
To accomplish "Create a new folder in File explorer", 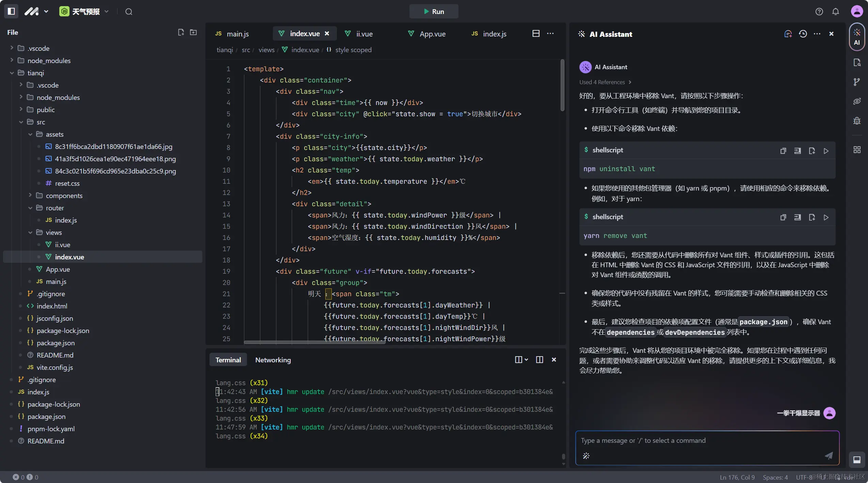I will (x=193, y=32).
